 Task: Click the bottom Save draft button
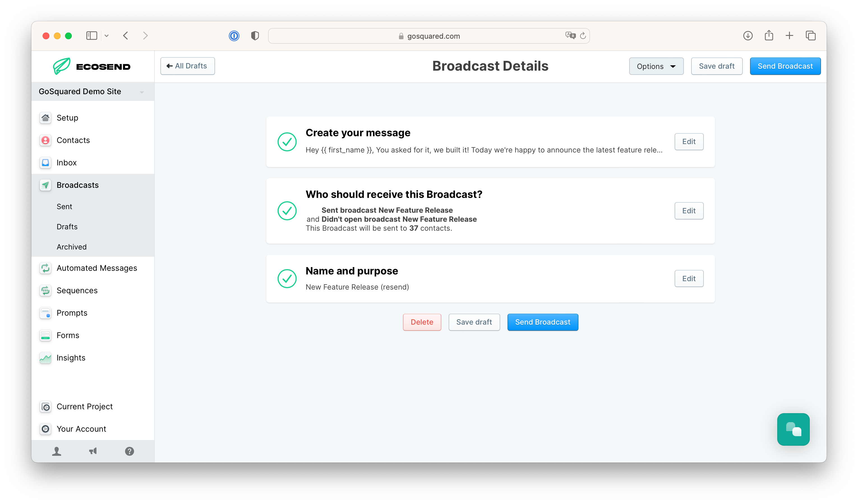coord(474,322)
